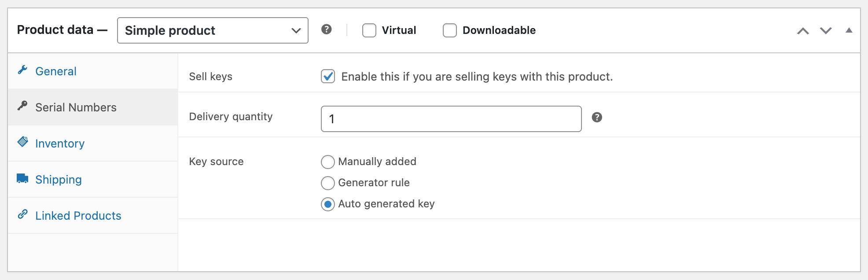Image resolution: width=868 pixels, height=280 pixels.
Task: Select the Generator rule option
Action: (x=327, y=183)
